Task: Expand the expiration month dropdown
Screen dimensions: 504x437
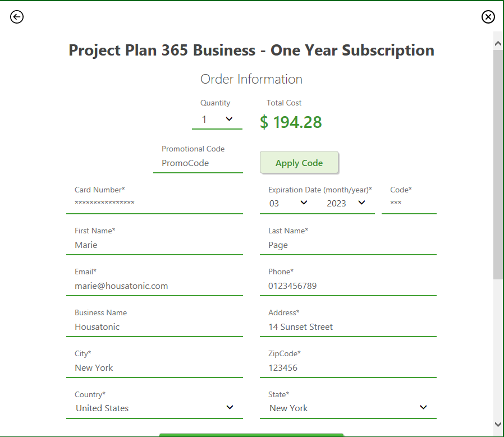Action: (288, 203)
